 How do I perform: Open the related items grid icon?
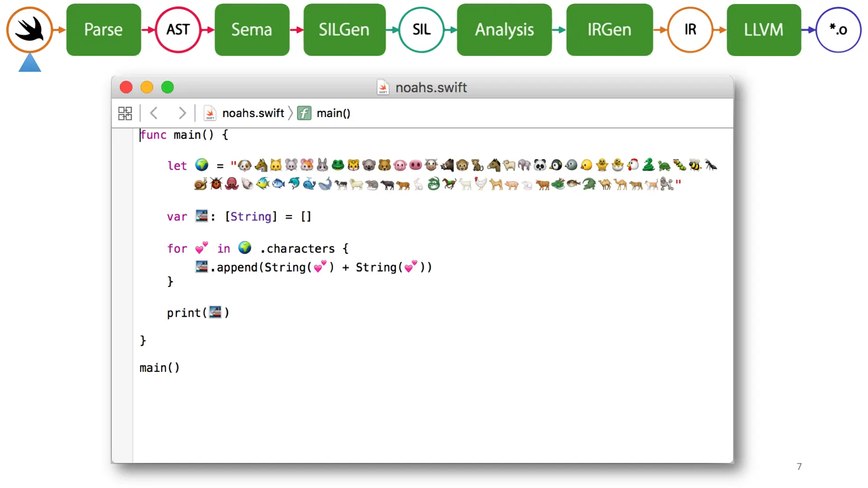click(125, 113)
